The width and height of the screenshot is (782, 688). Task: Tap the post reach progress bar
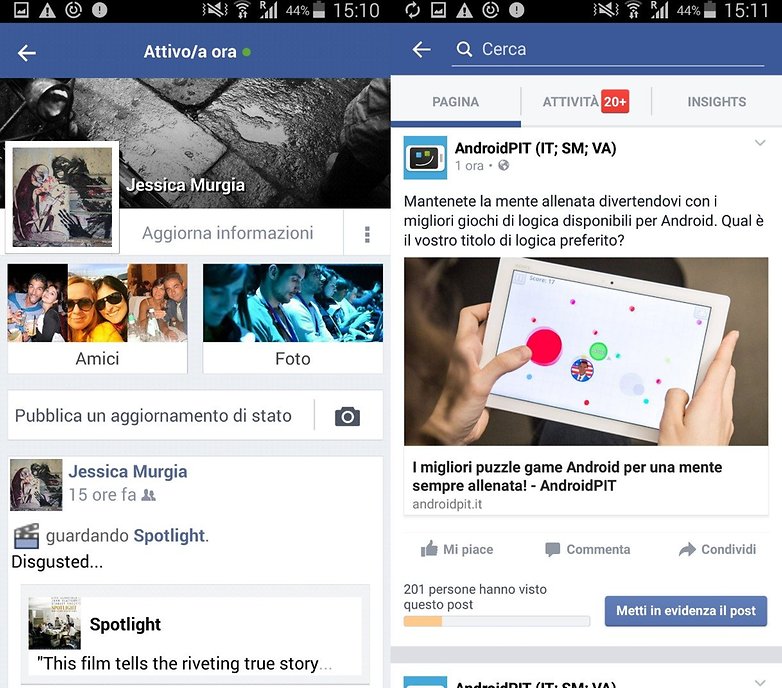(497, 621)
